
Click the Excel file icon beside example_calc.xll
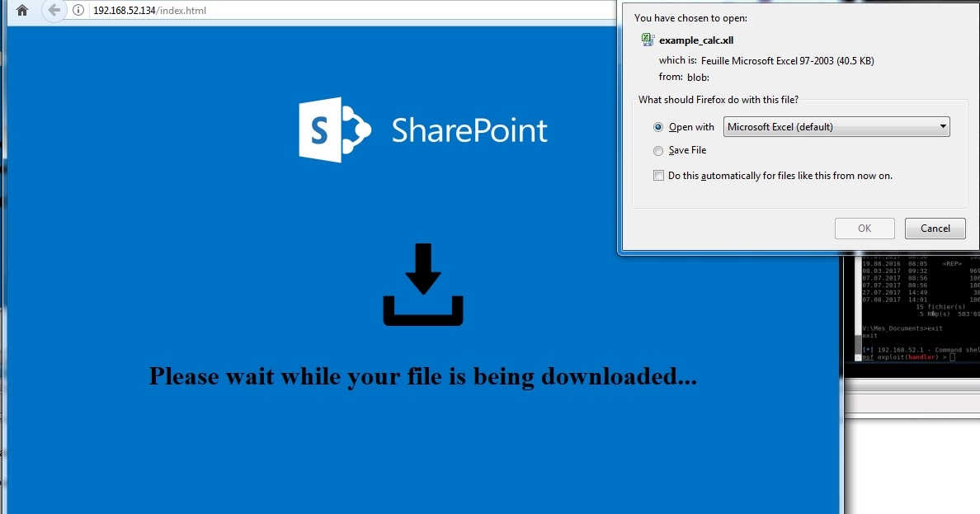click(648, 39)
